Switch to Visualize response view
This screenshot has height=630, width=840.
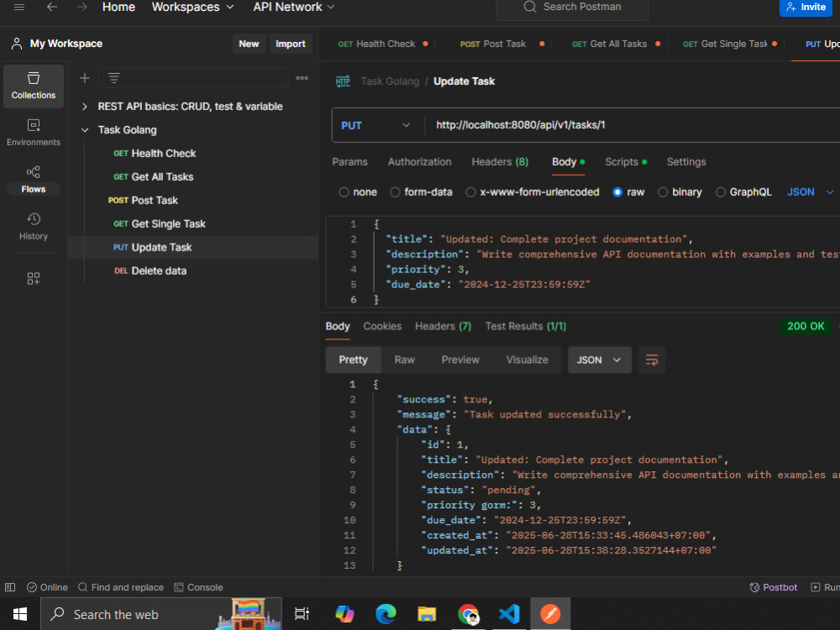(x=528, y=360)
